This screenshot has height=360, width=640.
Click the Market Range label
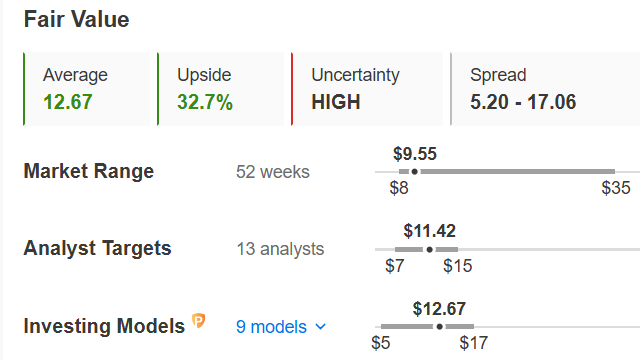click(x=89, y=171)
